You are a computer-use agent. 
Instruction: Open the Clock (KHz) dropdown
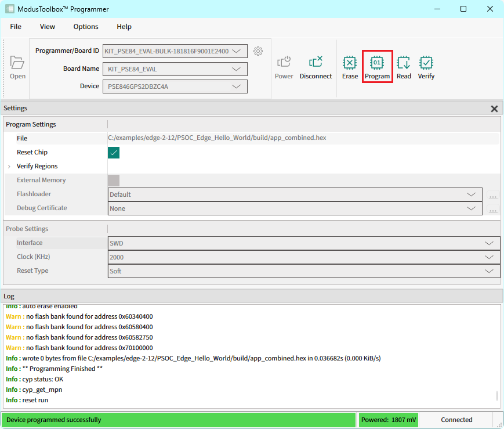303,257
